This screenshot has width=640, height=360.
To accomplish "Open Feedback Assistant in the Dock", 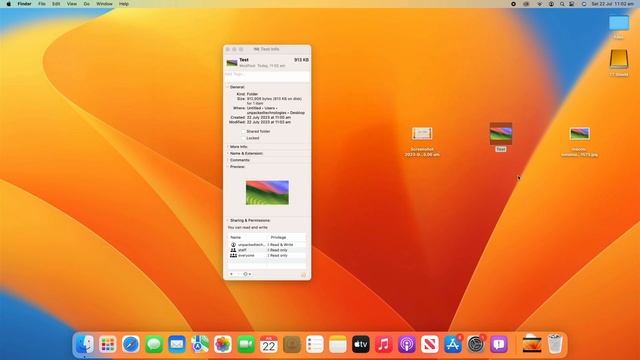I will (499, 344).
